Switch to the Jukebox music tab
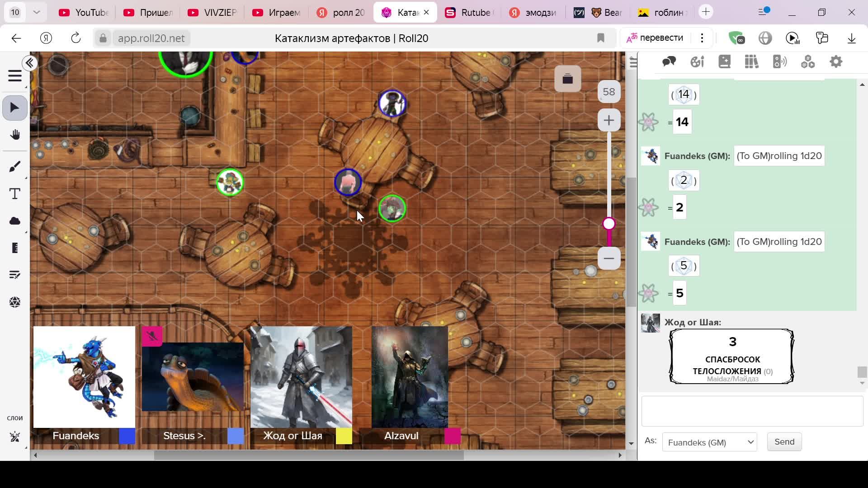This screenshot has height=488, width=868. pos(780,62)
